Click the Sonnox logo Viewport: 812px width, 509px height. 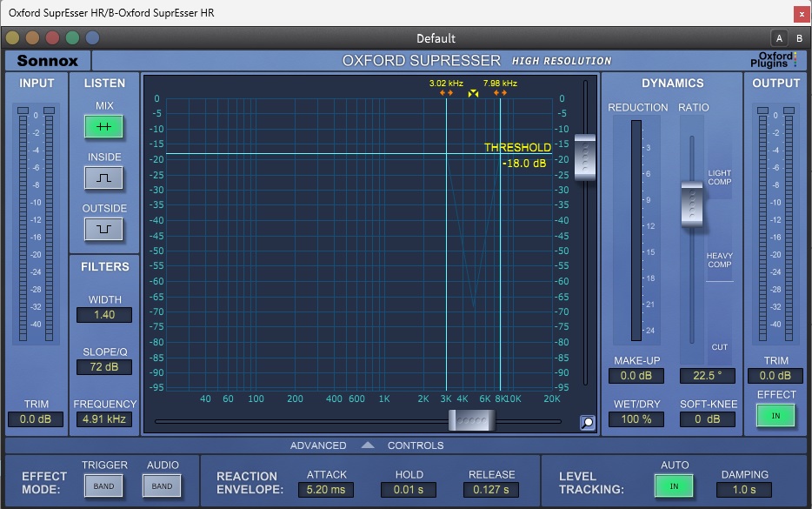47,61
